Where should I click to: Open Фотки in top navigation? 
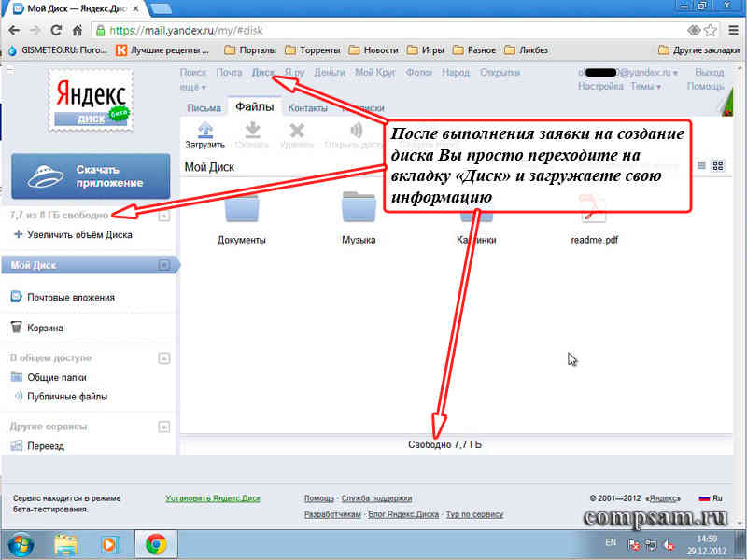click(x=418, y=73)
